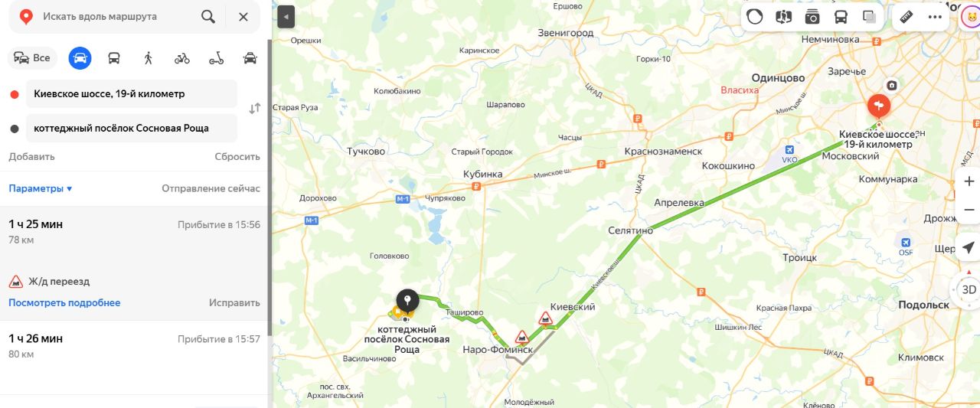Zoom in with the plus map control

(969, 181)
